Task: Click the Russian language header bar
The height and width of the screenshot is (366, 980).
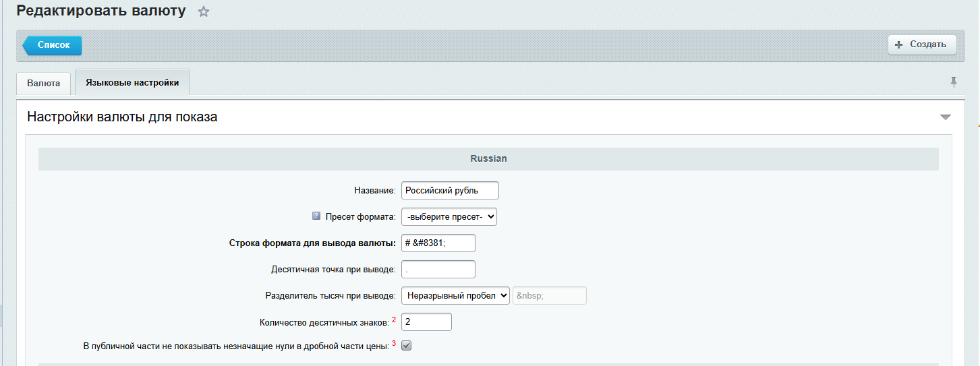Action: (x=488, y=159)
